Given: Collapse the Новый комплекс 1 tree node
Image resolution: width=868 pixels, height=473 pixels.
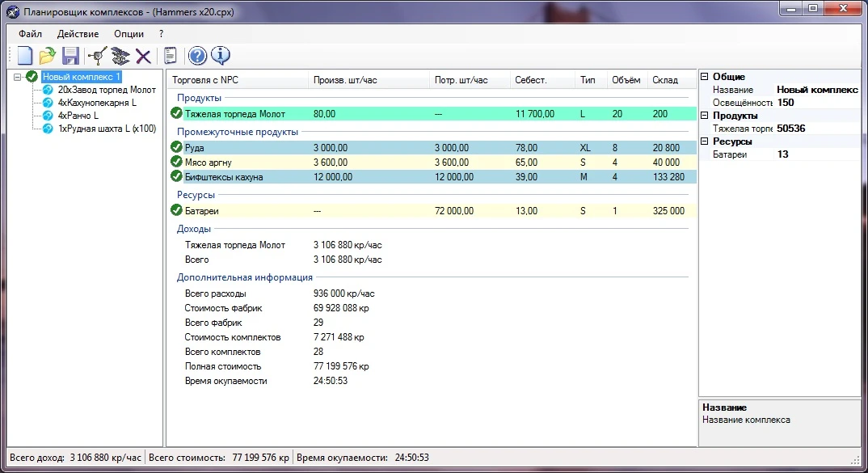Looking at the screenshot, I should pos(18,76).
